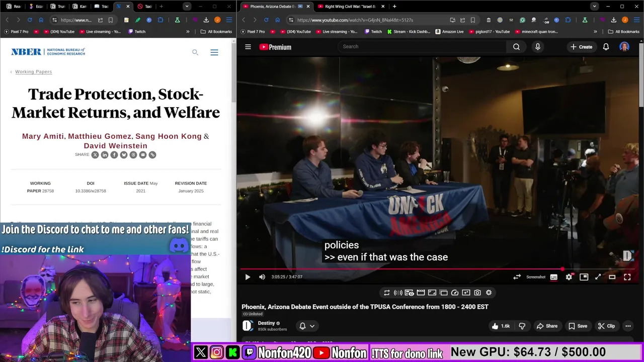
Task: Open Amazon Live bookmark
Action: [449, 32]
